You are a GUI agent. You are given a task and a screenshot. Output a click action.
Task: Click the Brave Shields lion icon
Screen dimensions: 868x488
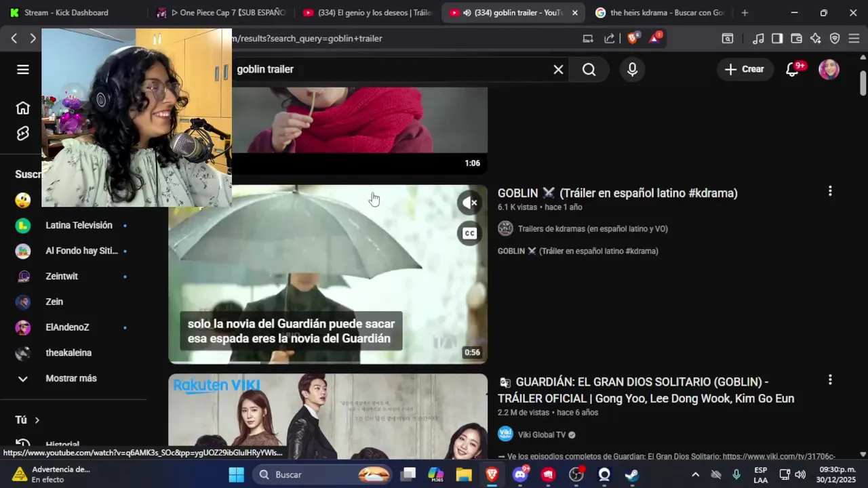pos(633,39)
